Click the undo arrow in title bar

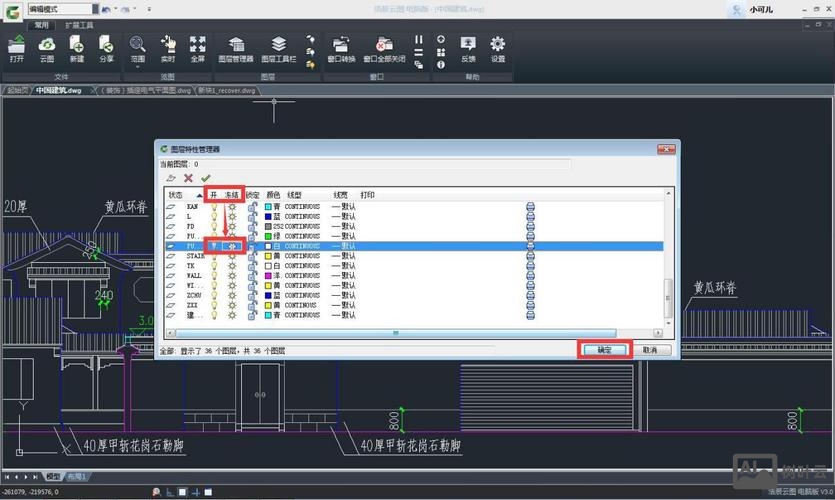106,9
